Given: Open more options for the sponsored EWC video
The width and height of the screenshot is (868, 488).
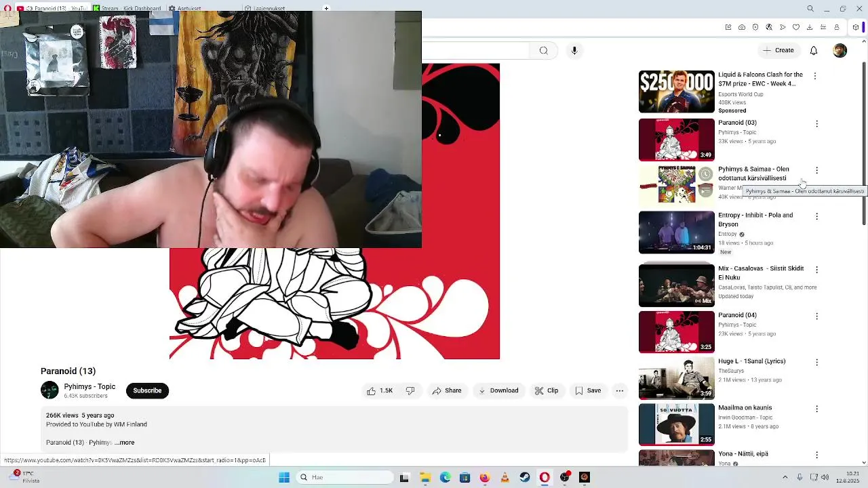Looking at the screenshot, I should click(x=815, y=77).
